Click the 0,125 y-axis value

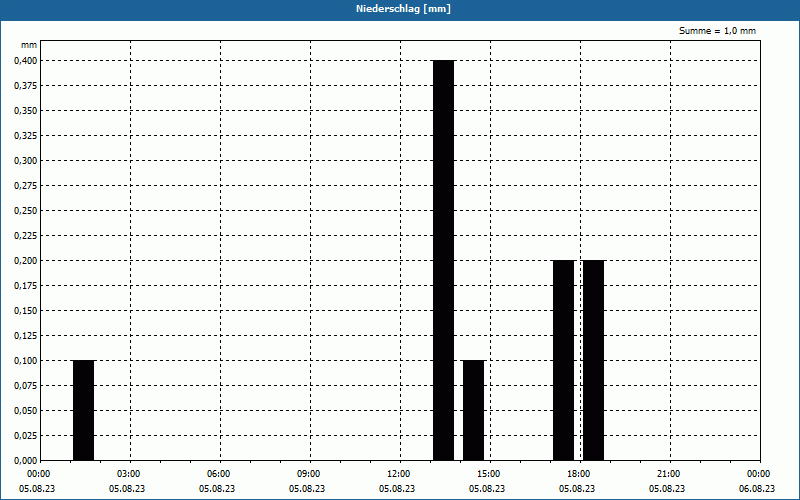pos(26,336)
